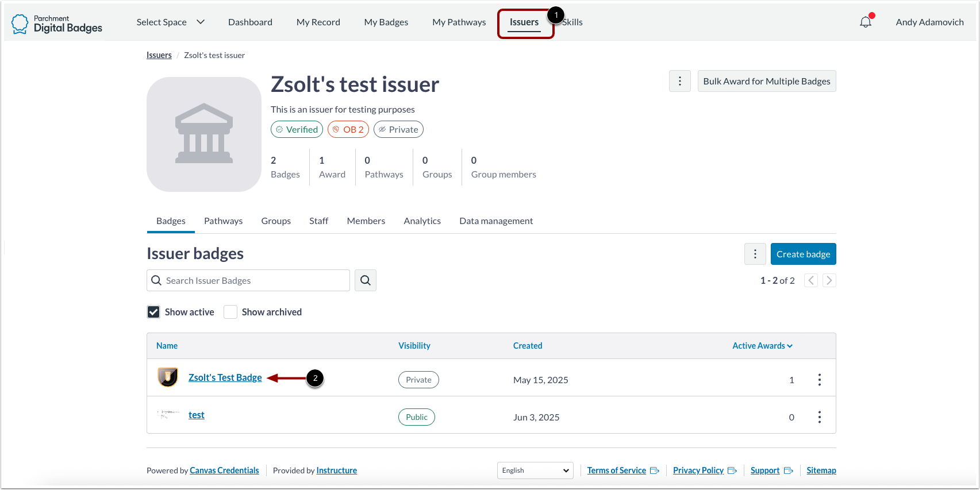Click the Issuers breadcrumb link
The image size is (980, 490).
pos(159,55)
